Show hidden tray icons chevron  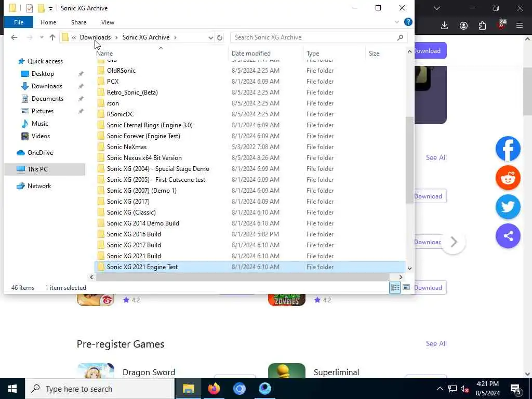[x=440, y=389]
